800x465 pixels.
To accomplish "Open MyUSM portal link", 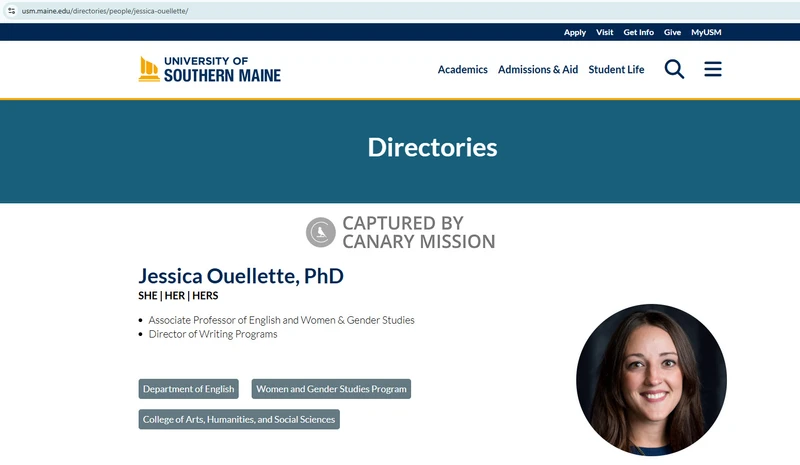I will [x=706, y=32].
